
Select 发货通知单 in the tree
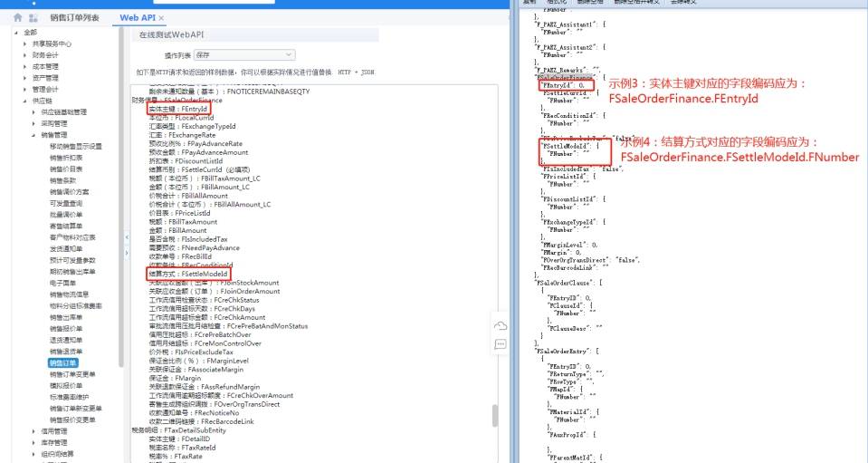click(x=66, y=248)
